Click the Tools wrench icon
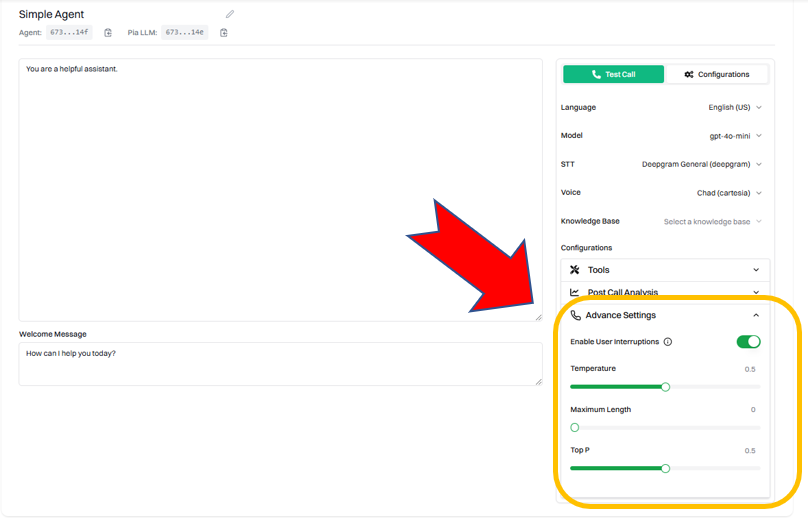Viewport: 808px width, 520px height. [x=575, y=270]
